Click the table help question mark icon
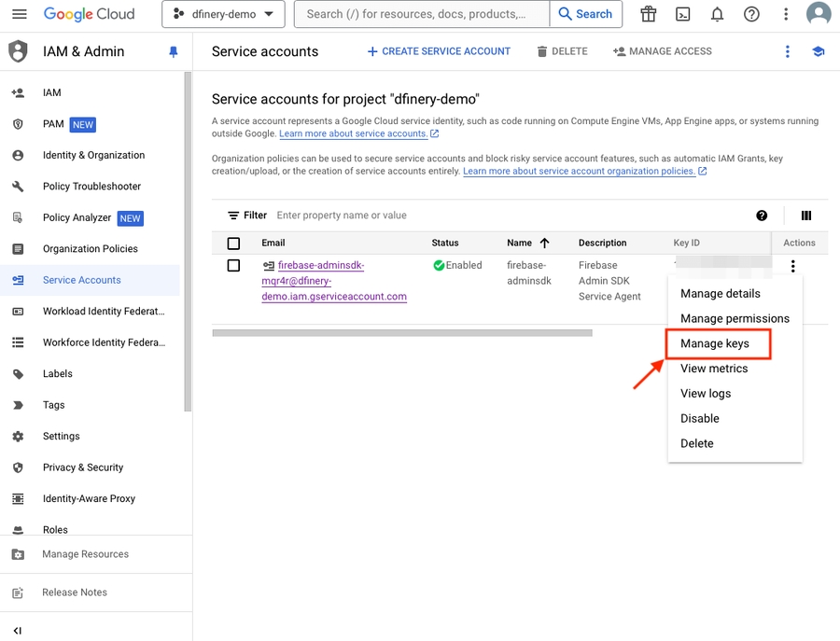The width and height of the screenshot is (840, 641). (762, 216)
